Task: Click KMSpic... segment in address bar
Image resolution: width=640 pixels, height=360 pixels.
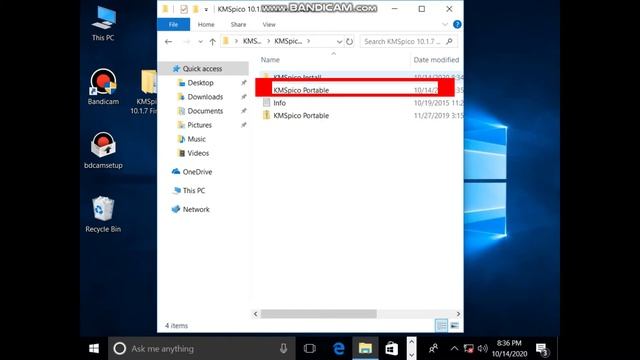Action: (x=288, y=41)
